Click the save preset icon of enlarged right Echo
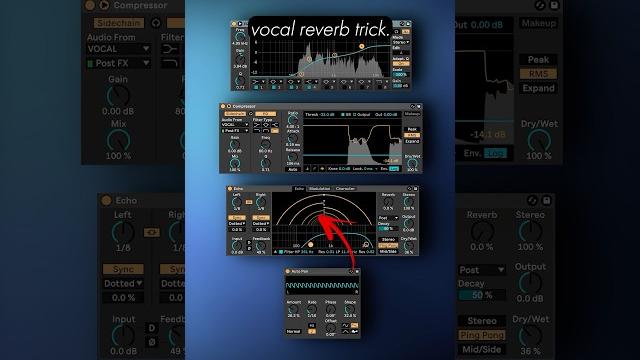Screen dimensions: 640x360 pos(547,200)
